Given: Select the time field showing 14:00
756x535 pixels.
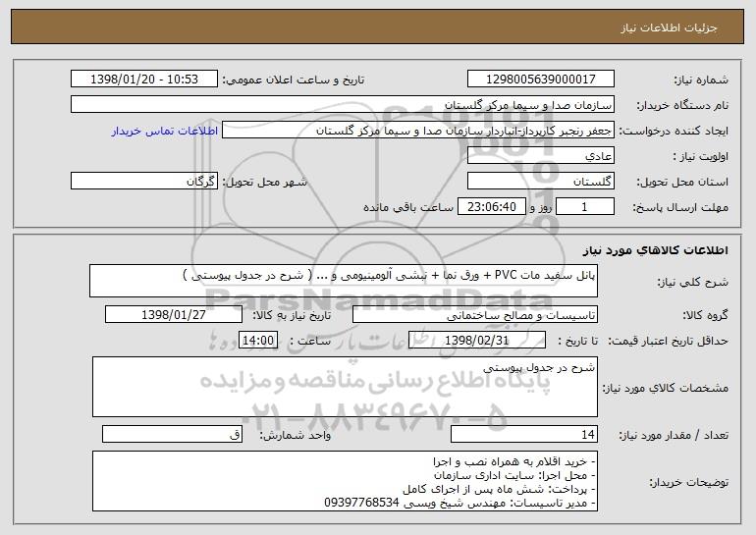Looking at the screenshot, I should pos(258,341).
